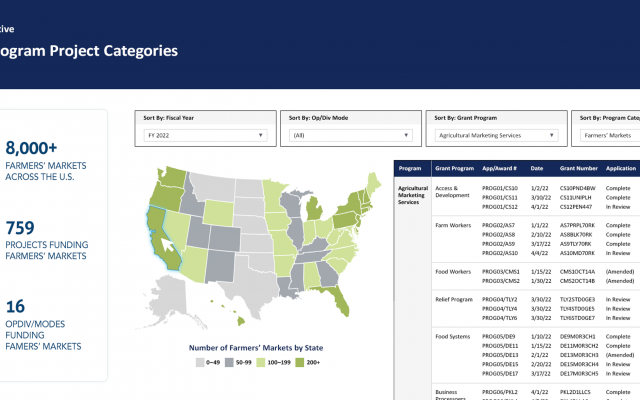Click the 50-99 dark gray legend swatch
This screenshot has height=400, width=640.
tap(229, 363)
